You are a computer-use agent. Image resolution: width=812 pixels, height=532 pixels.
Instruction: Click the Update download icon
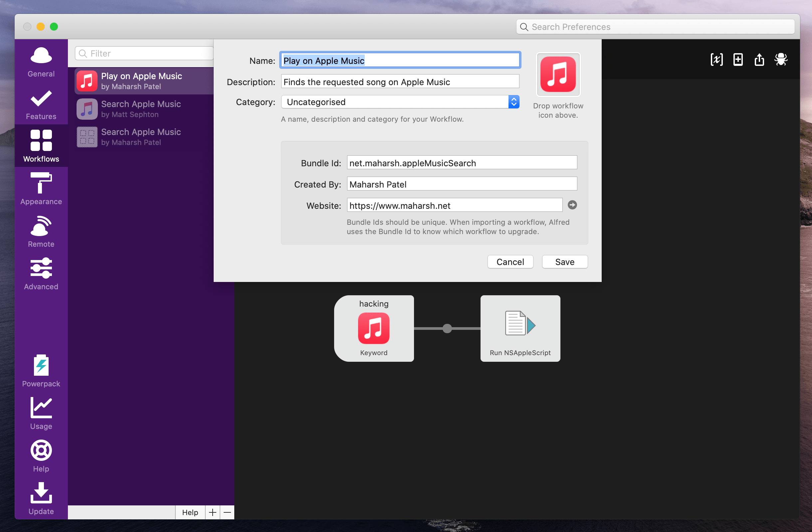tap(41, 493)
